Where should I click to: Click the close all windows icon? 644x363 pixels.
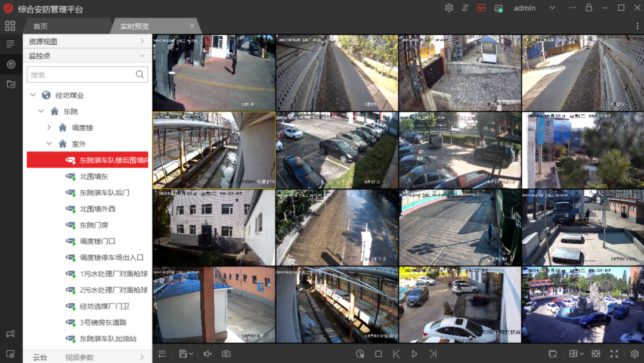552,353
